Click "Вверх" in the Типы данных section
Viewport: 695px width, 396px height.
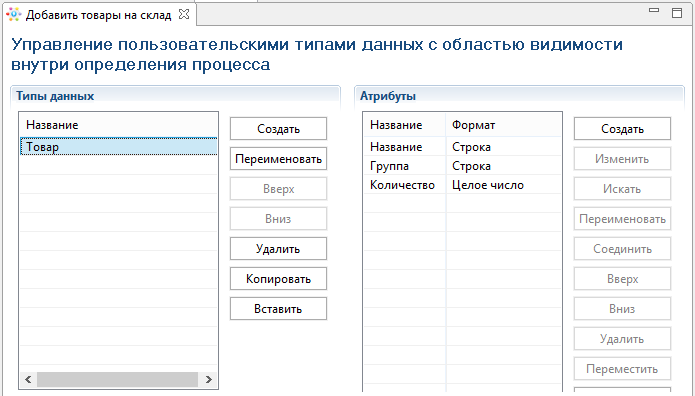coord(278,188)
